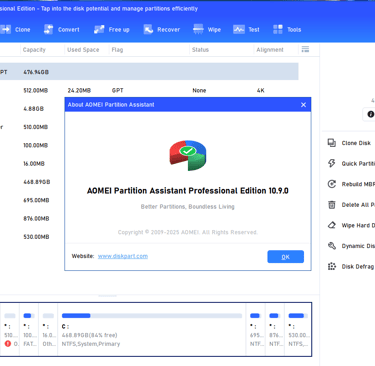Image resolution: width=375 pixels, height=366 pixels.
Task: Click the 24.20MB used space value
Action: [x=79, y=90]
